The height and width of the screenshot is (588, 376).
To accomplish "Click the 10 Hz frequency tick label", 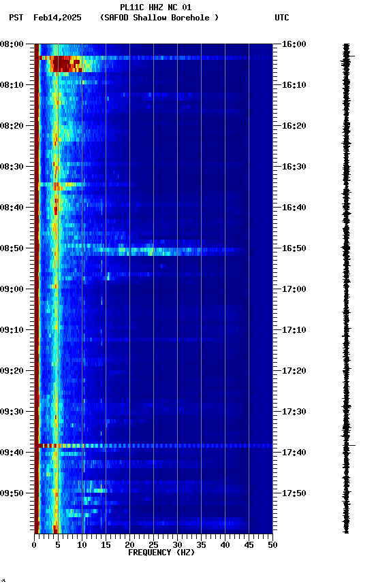I will [x=82, y=545].
